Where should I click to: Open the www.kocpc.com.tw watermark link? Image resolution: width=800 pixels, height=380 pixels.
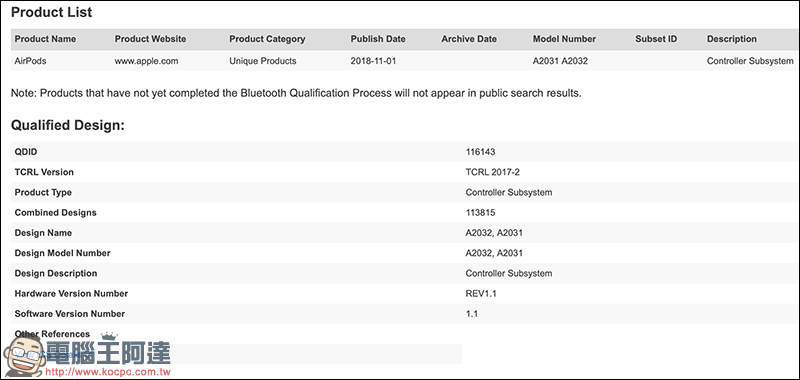pyautogui.click(x=108, y=372)
